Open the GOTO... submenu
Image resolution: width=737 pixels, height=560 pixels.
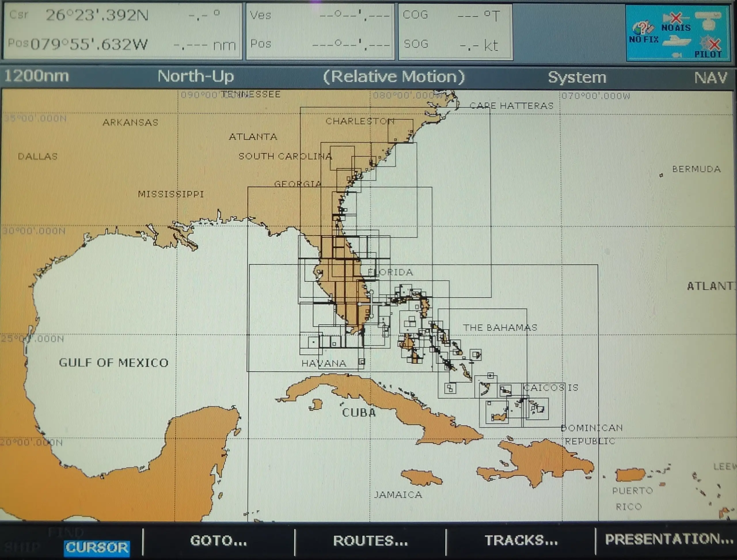click(219, 540)
